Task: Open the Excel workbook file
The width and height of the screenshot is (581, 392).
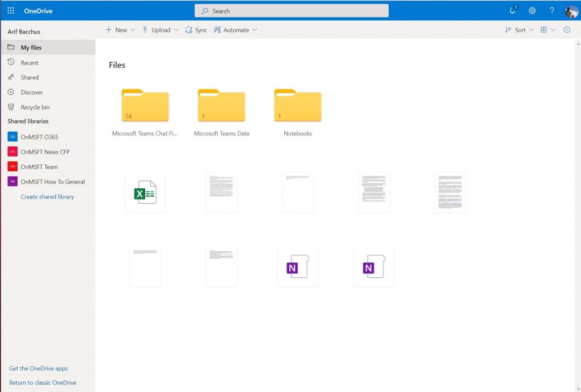Action: click(145, 192)
